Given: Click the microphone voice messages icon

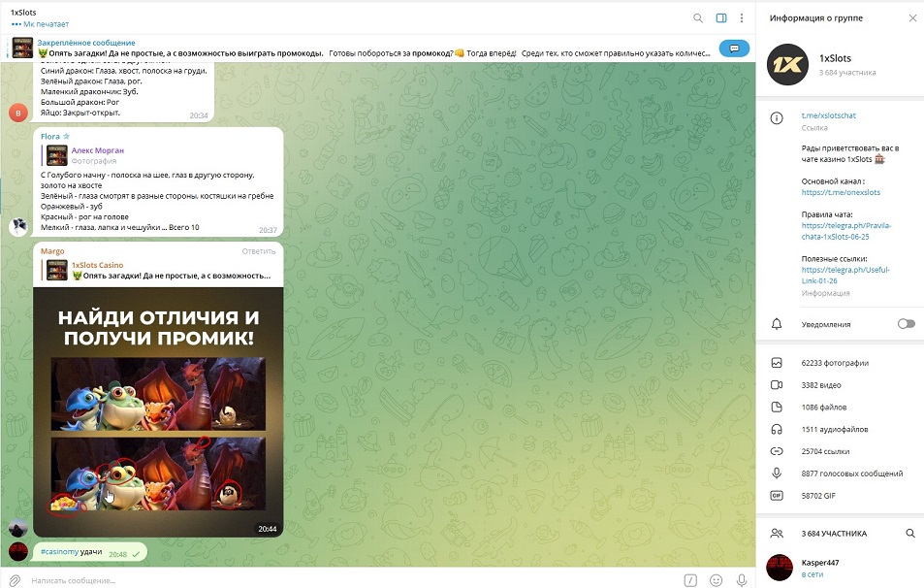Looking at the screenshot, I should [x=777, y=473].
